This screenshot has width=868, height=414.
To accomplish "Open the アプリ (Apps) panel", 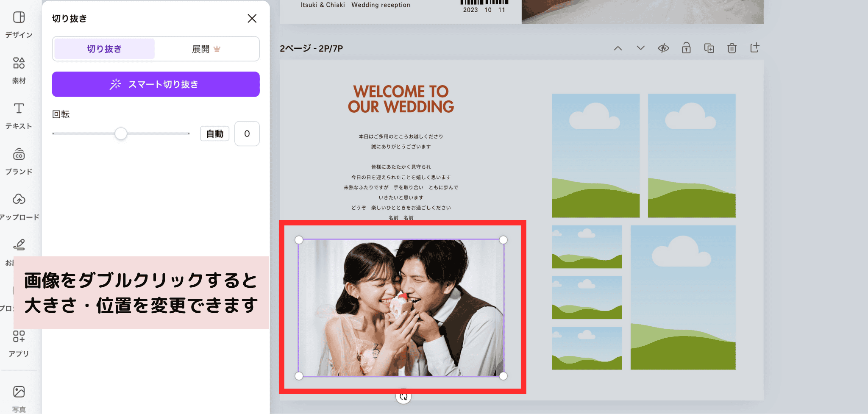I will tap(19, 343).
